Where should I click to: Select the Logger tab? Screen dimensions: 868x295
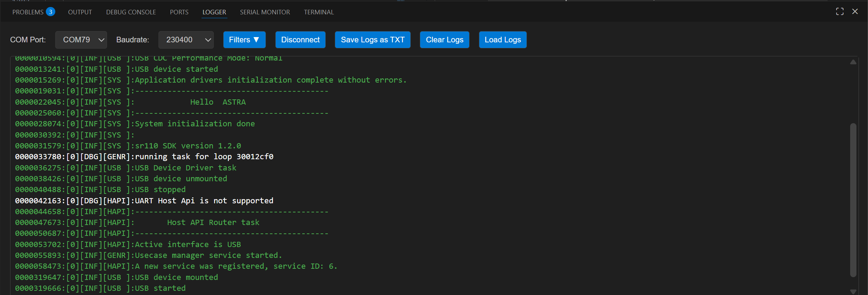214,12
